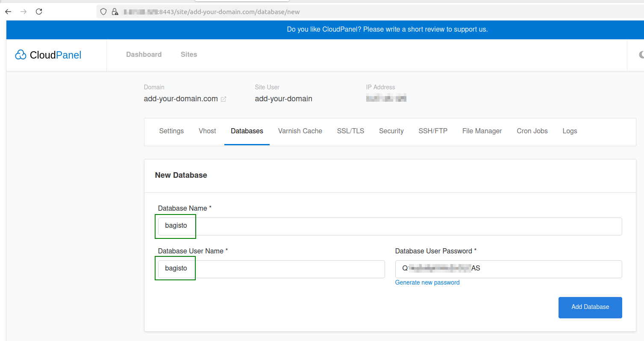644x341 pixels.
Task: Open the Dashboard menu item
Action: tap(144, 55)
